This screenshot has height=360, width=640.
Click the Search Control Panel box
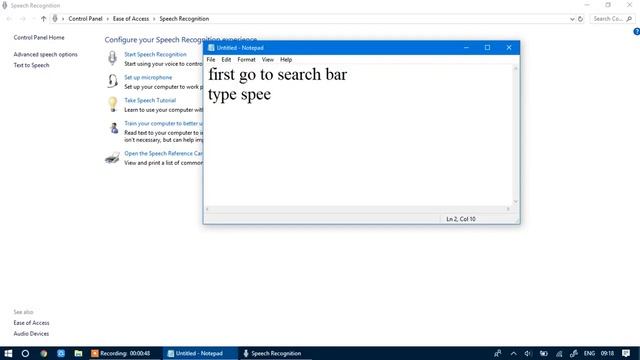[612, 19]
